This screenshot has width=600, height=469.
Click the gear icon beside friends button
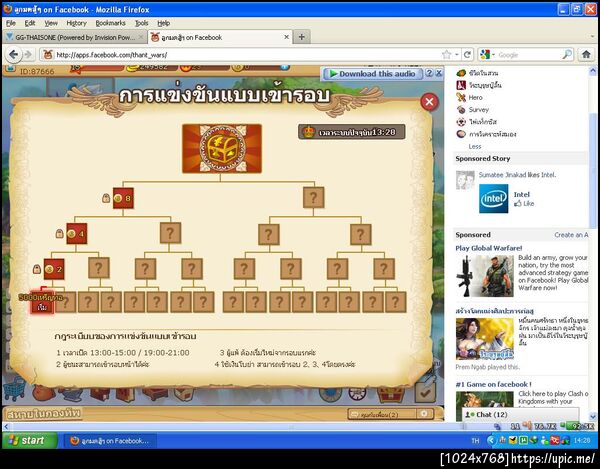pos(424,414)
